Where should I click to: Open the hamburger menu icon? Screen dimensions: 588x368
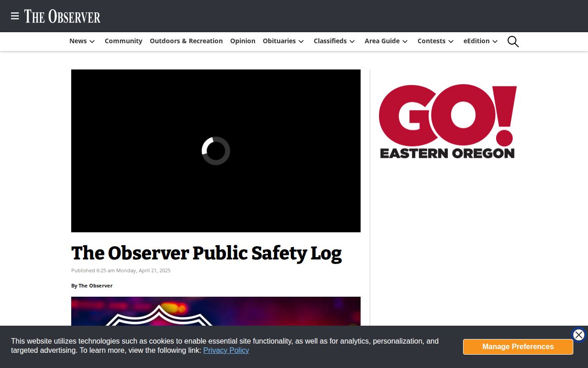(15, 16)
